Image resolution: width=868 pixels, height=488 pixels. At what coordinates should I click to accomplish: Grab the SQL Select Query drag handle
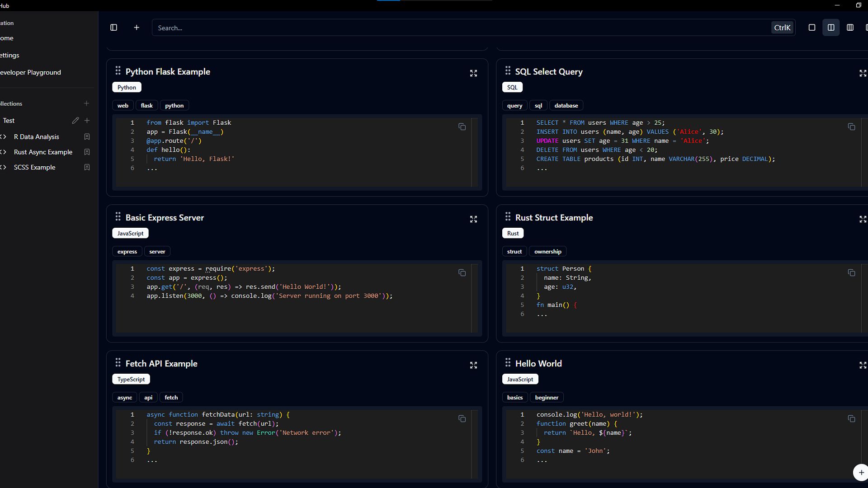click(508, 70)
